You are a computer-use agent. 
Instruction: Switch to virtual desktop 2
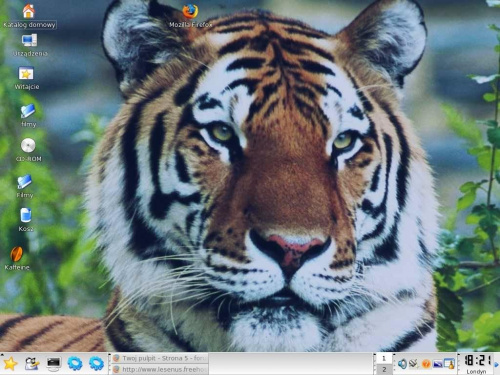(x=384, y=369)
